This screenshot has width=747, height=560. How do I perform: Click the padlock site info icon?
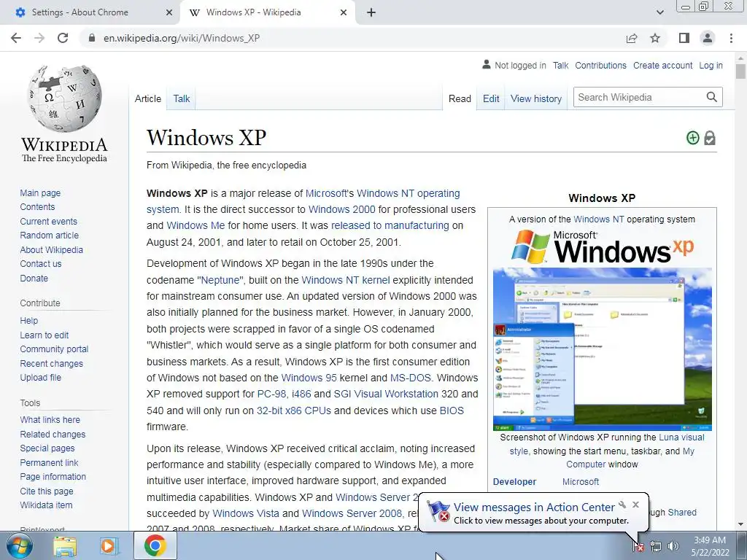[92, 38]
